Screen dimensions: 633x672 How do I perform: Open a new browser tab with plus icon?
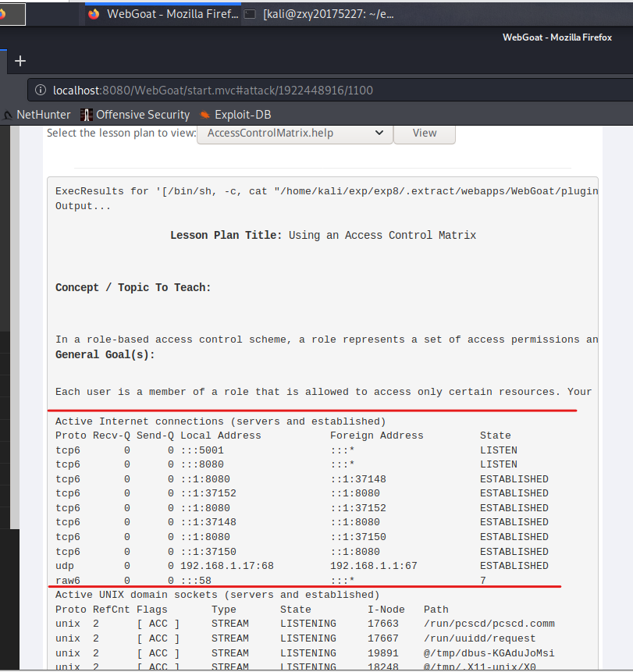point(20,61)
